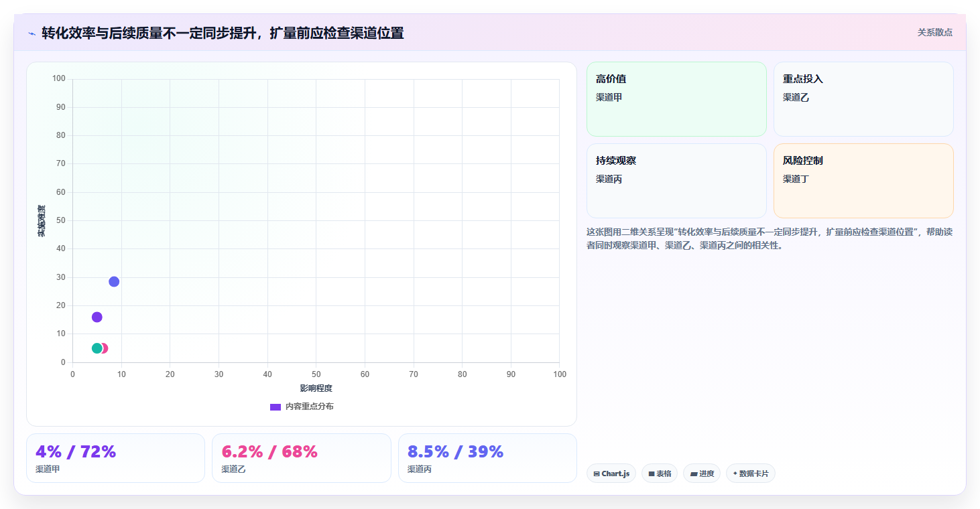Click 渠道甲 label under 4% / 72%

48,469
